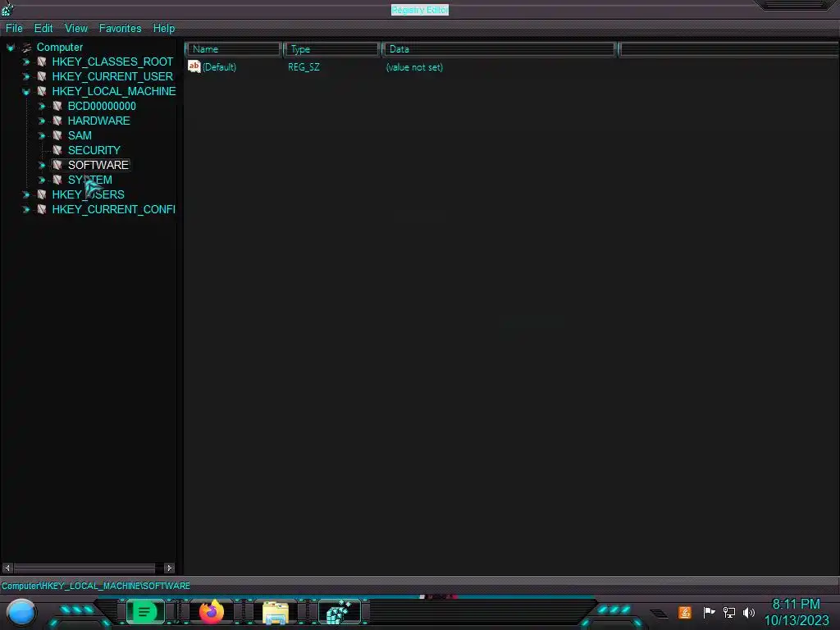The width and height of the screenshot is (840, 630).
Task: Open the Edit menu
Action: [x=43, y=29]
